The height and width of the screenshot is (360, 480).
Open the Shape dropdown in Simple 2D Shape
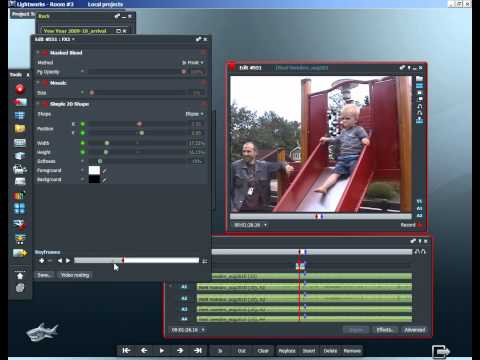coord(194,114)
